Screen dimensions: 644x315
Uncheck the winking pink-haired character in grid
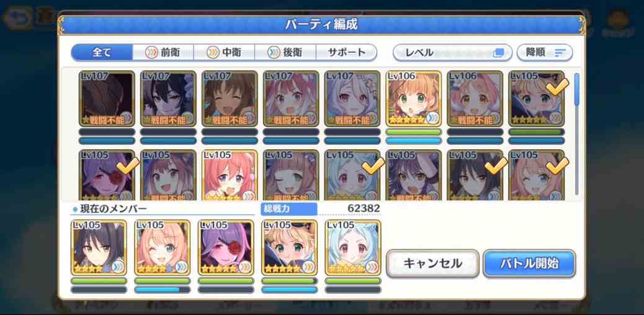(536, 176)
